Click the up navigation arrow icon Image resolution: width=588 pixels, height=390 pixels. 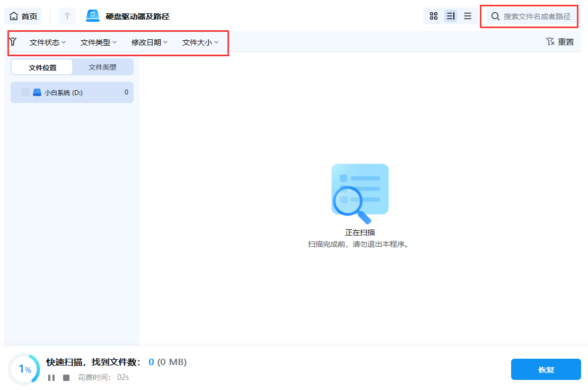(x=67, y=15)
